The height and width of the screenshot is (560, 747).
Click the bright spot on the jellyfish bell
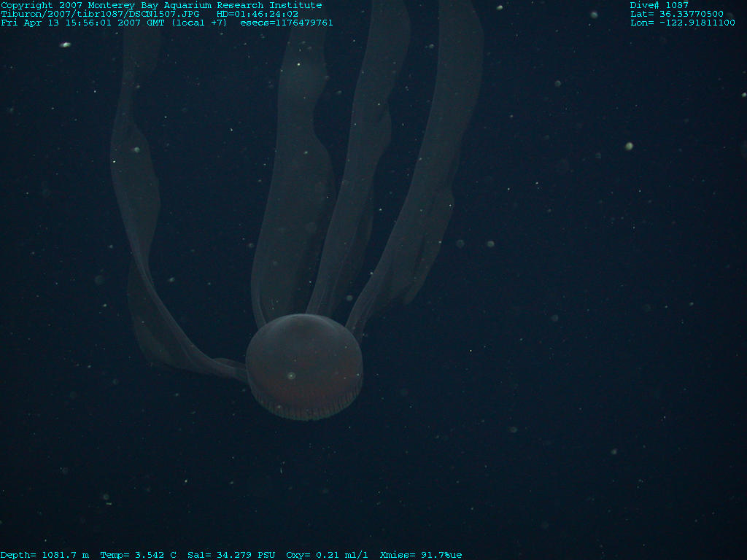tap(291, 376)
